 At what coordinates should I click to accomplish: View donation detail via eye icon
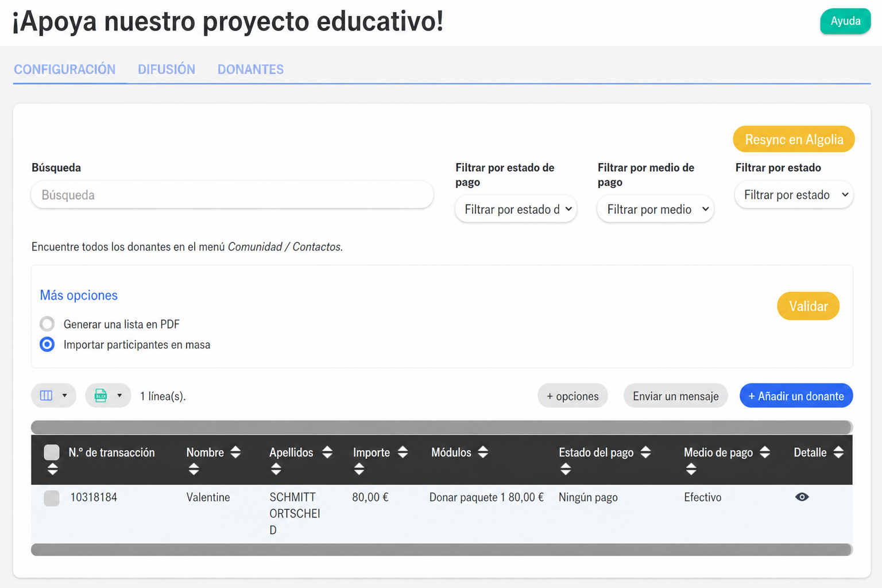tap(802, 497)
